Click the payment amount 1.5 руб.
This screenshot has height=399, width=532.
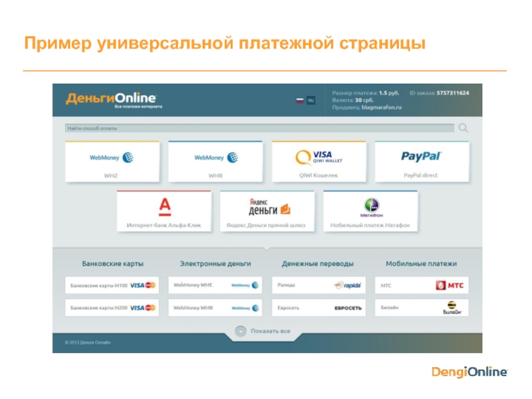(389, 93)
